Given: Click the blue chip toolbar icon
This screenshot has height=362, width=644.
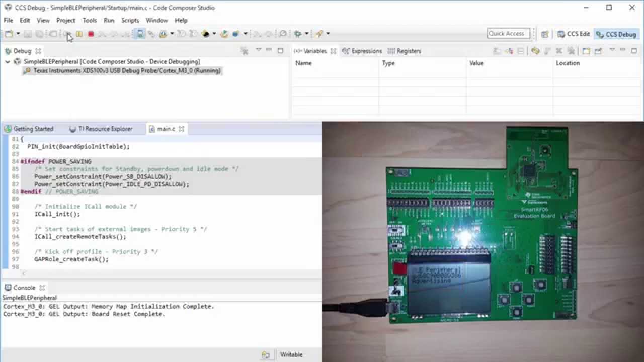Looking at the screenshot, I should pyautogui.click(x=235, y=34).
